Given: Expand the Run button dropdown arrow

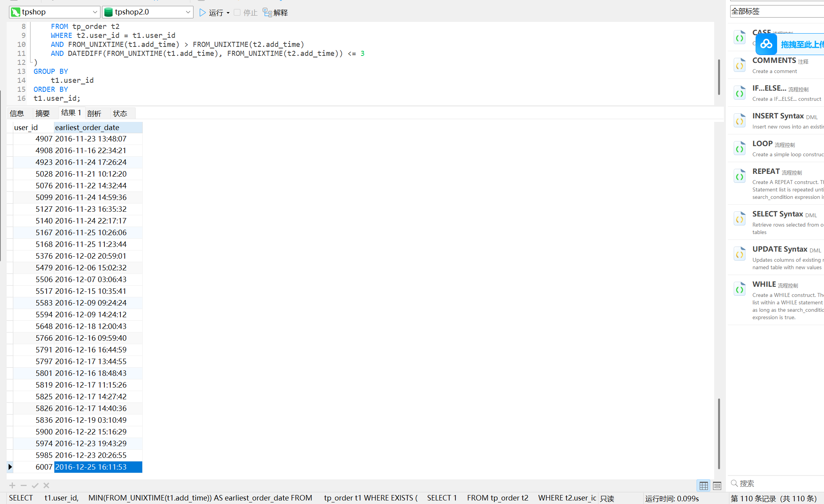Looking at the screenshot, I should [228, 13].
